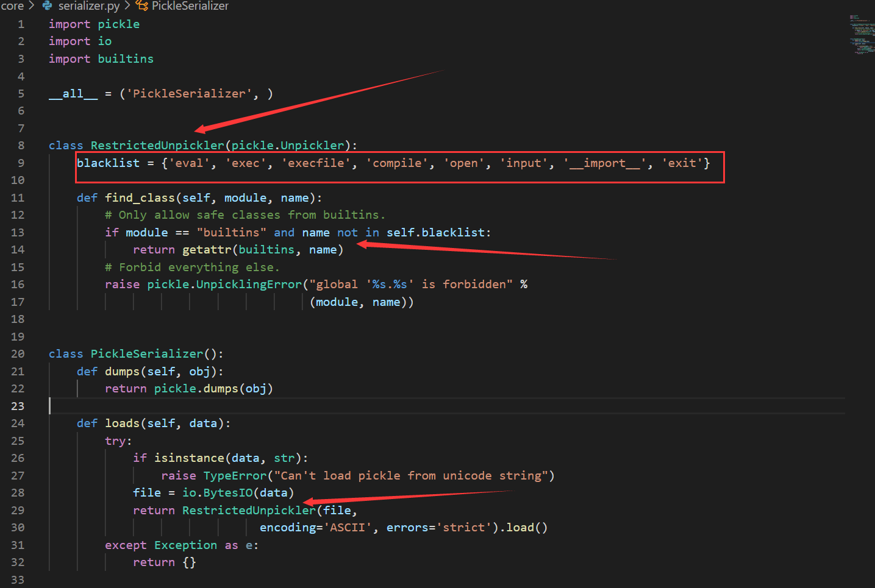Click the 'core' breadcrumb segment
The width and height of the screenshot is (875, 588).
click(x=12, y=6)
